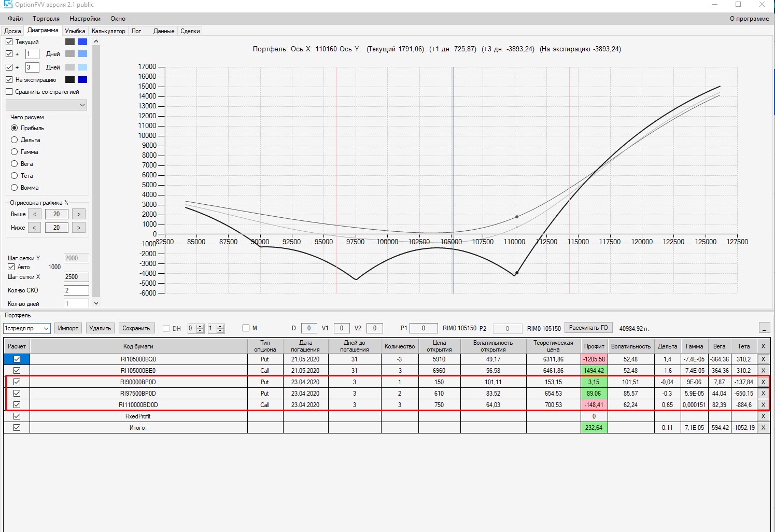This screenshot has width=775, height=532.
Task: Click the X button on the RI90000BP0D row
Action: [763, 382]
